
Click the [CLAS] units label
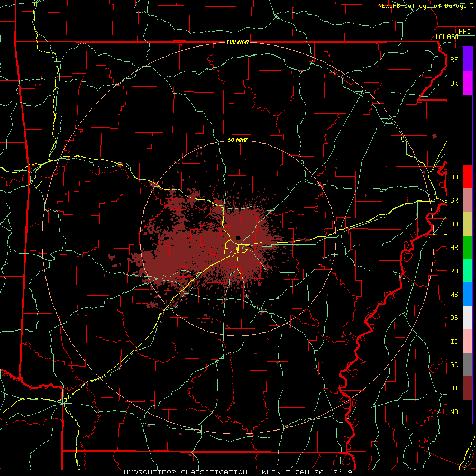[447, 36]
